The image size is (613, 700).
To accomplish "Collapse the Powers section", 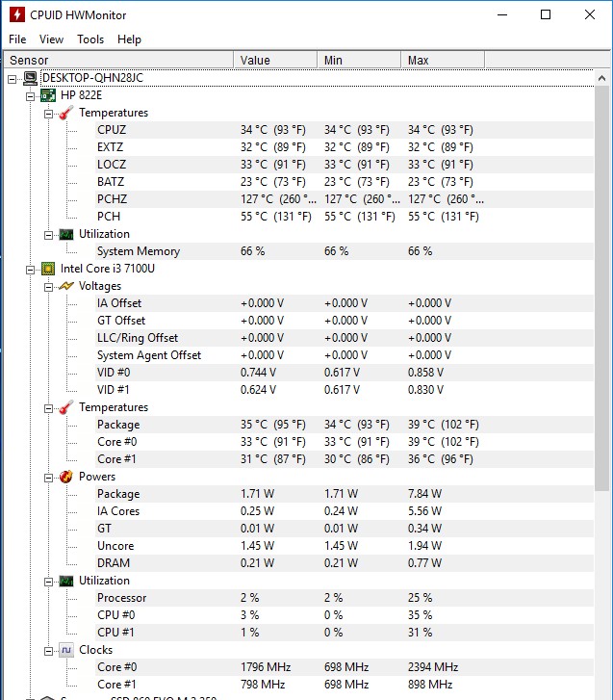I will coord(47,477).
